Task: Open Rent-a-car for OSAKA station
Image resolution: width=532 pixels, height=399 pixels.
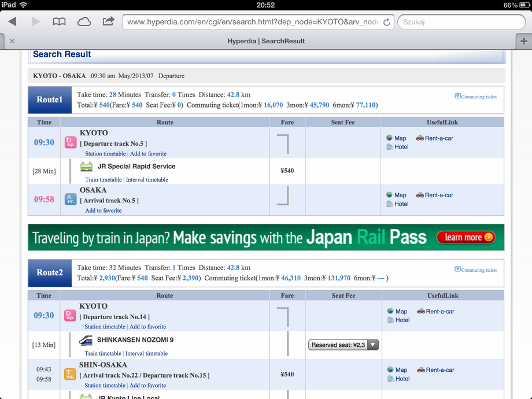Action: [435, 195]
